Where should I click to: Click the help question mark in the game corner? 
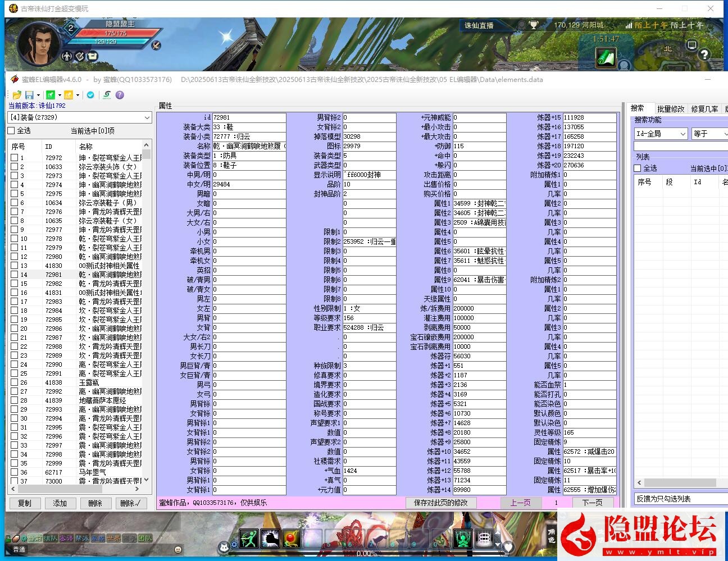coord(704,54)
